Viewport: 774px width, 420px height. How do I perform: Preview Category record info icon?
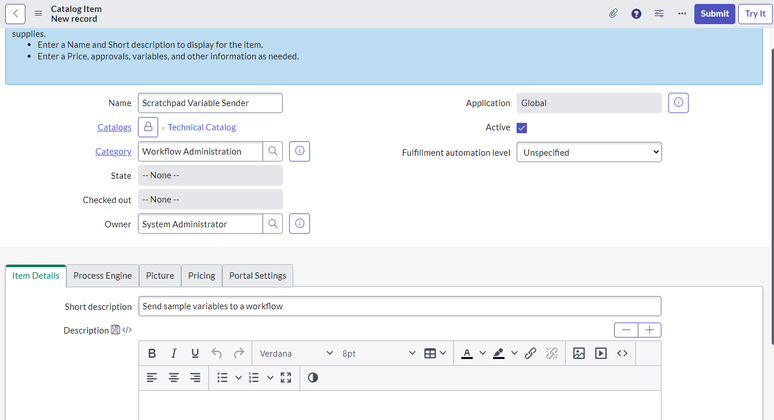tap(299, 151)
